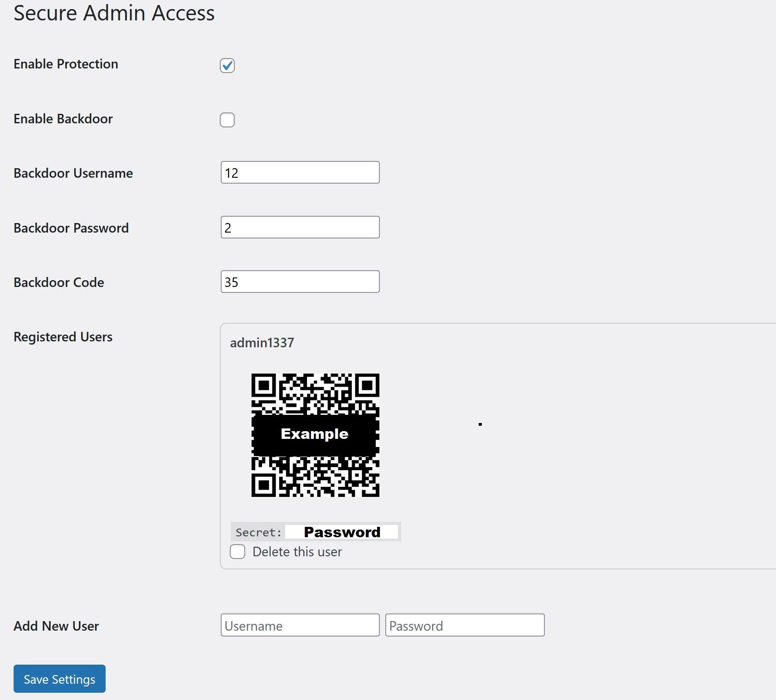Click the Enable Protection label
Viewport: 776px width, 700px height.
tap(66, 64)
